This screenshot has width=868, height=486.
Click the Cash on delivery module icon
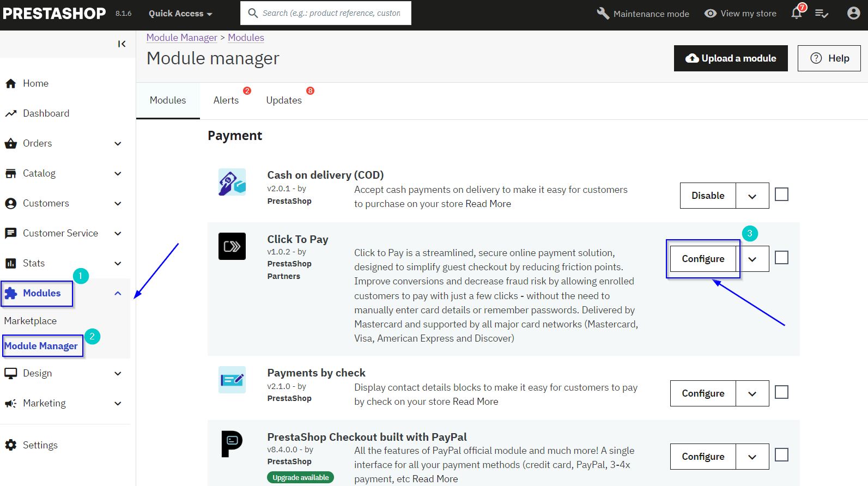(232, 182)
